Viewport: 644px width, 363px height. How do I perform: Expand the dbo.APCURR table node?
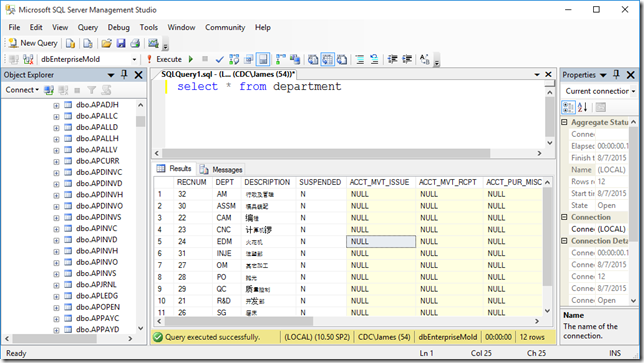click(56, 162)
